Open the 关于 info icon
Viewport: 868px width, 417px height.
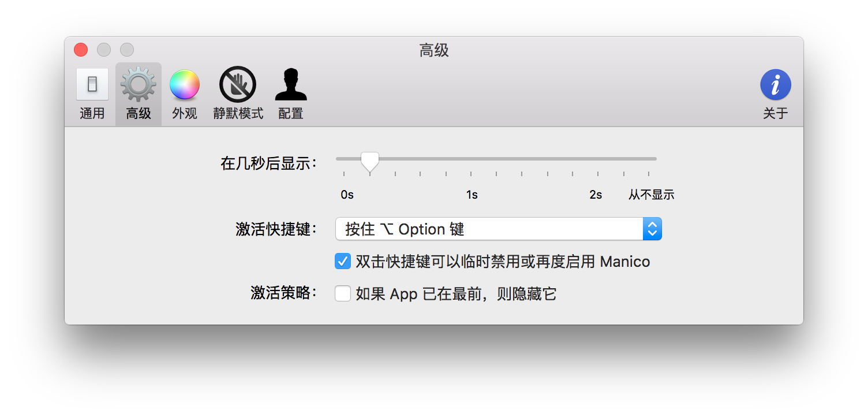(776, 84)
